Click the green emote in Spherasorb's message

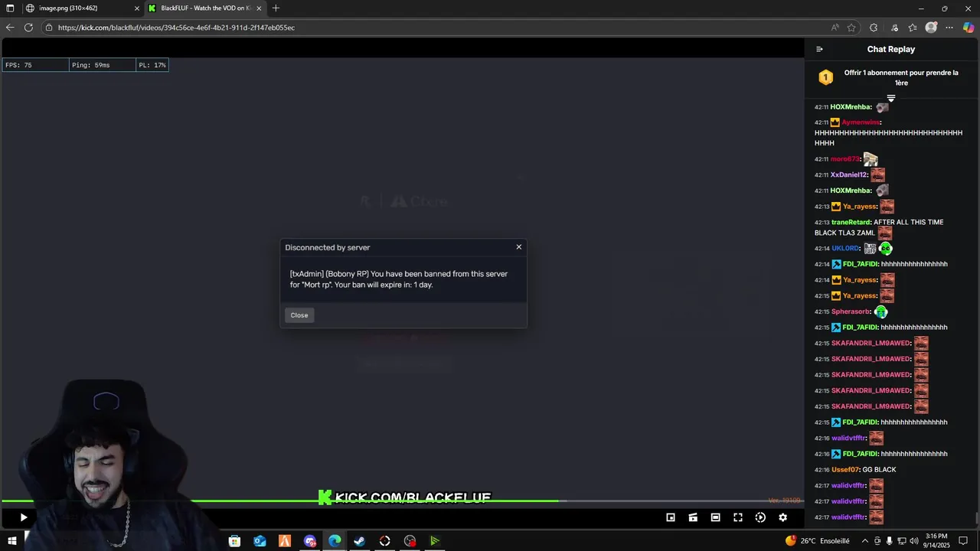click(x=880, y=311)
